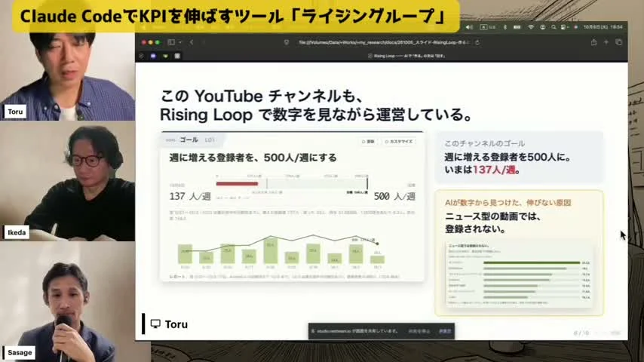
Task: Click the file URL address bar
Action: point(384,42)
